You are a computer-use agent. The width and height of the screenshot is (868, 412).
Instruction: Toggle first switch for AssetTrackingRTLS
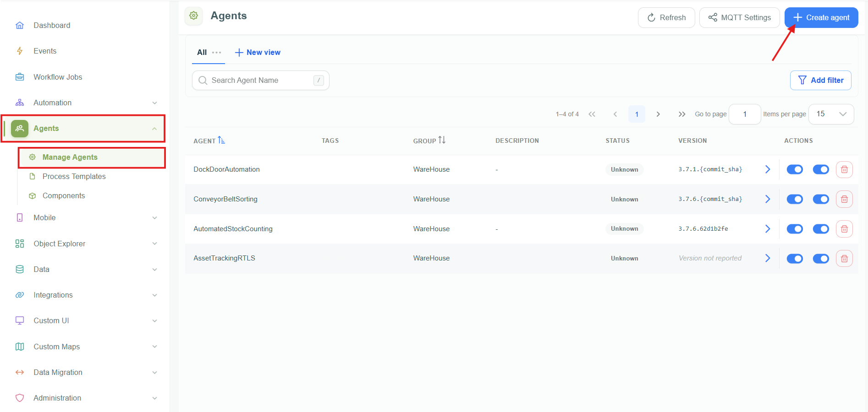tap(795, 258)
